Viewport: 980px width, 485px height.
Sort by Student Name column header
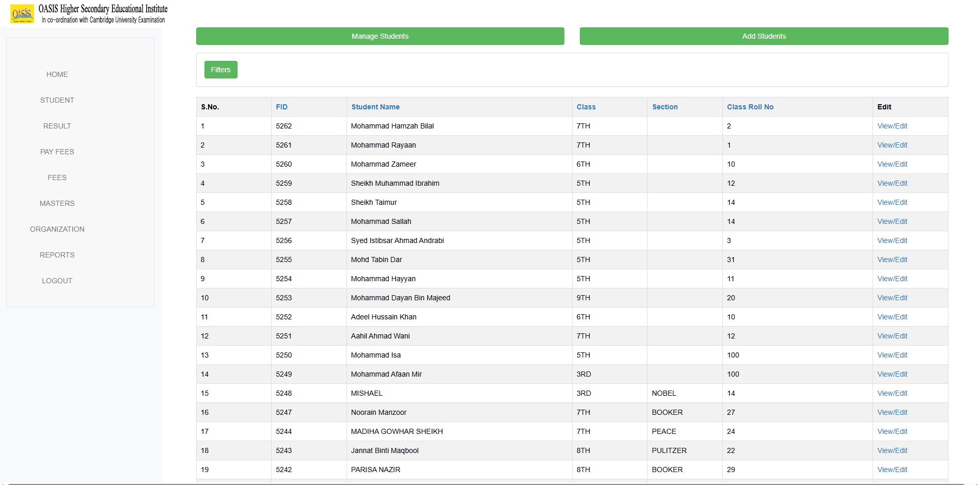pos(375,107)
